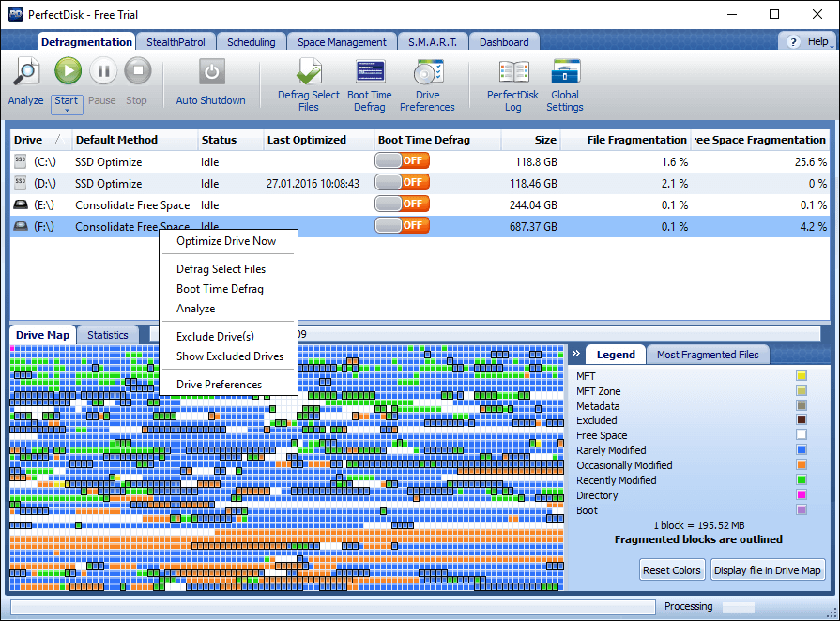This screenshot has height=621, width=840.
Task: Click the Directory magenta swatch
Action: point(802,494)
